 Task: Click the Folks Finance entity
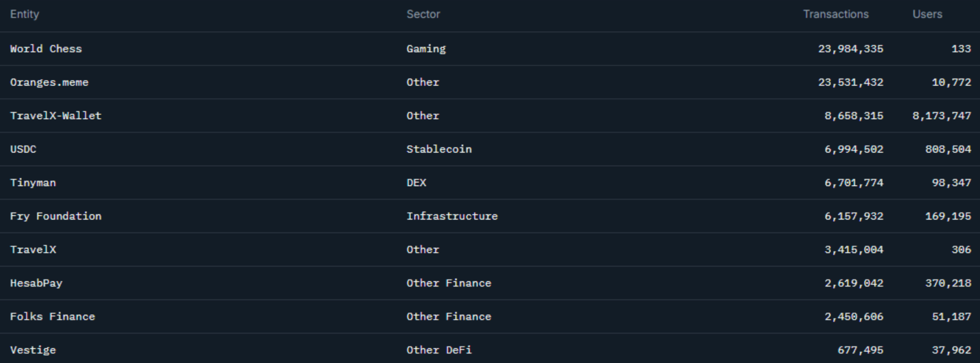[x=53, y=316]
